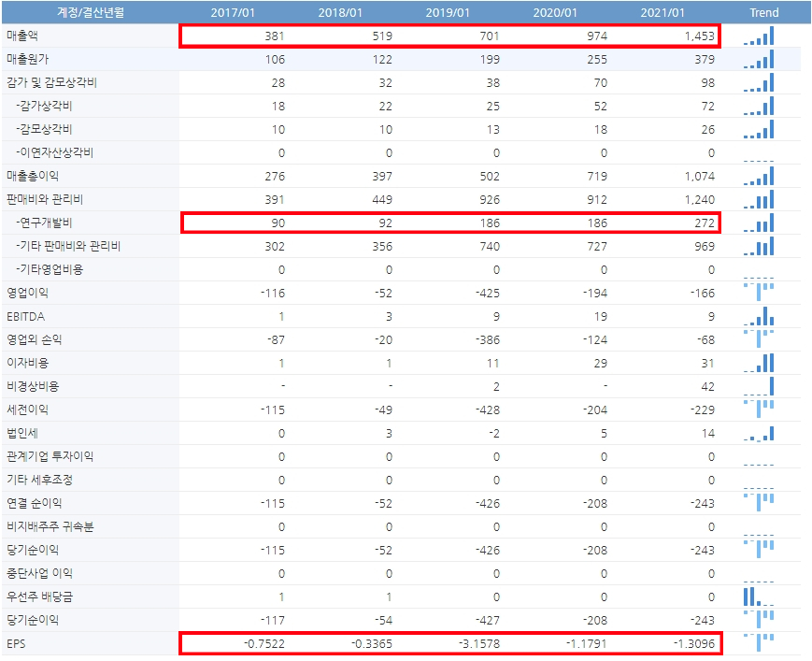Click the -연구개발비 row label
Image resolution: width=812 pixels, height=661 pixels.
click(x=44, y=223)
